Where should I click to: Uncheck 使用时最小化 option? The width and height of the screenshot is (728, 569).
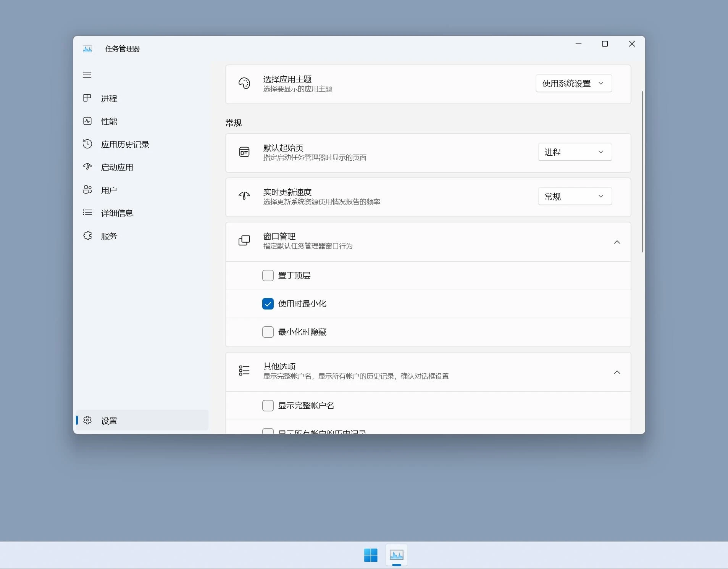pyautogui.click(x=268, y=303)
